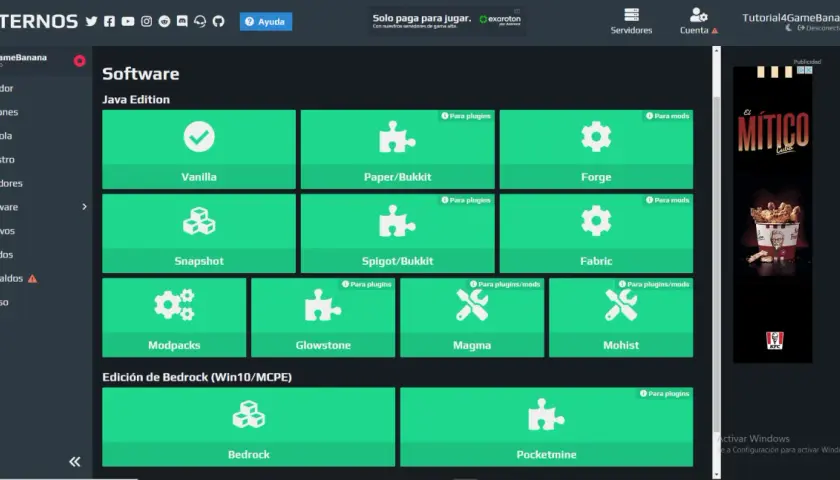Select the Spigot/Bukkit software tile
Screen dimensions: 840x480
pos(398,234)
